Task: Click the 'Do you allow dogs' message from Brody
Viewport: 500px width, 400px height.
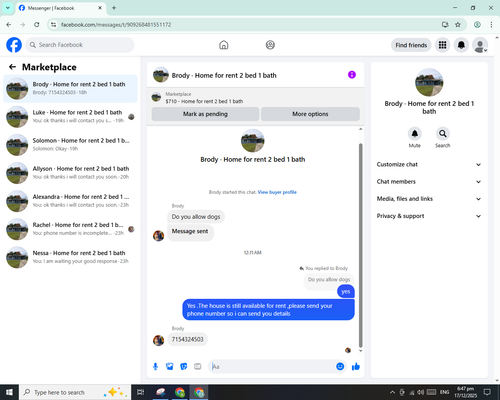Action: (x=196, y=217)
